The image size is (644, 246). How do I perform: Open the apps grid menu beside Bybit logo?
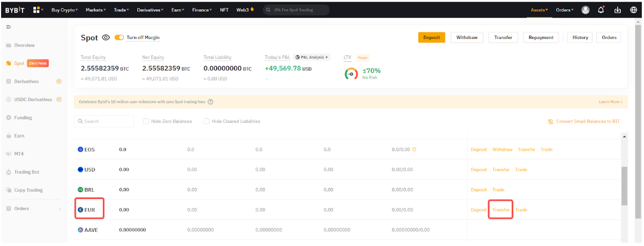coord(37,10)
